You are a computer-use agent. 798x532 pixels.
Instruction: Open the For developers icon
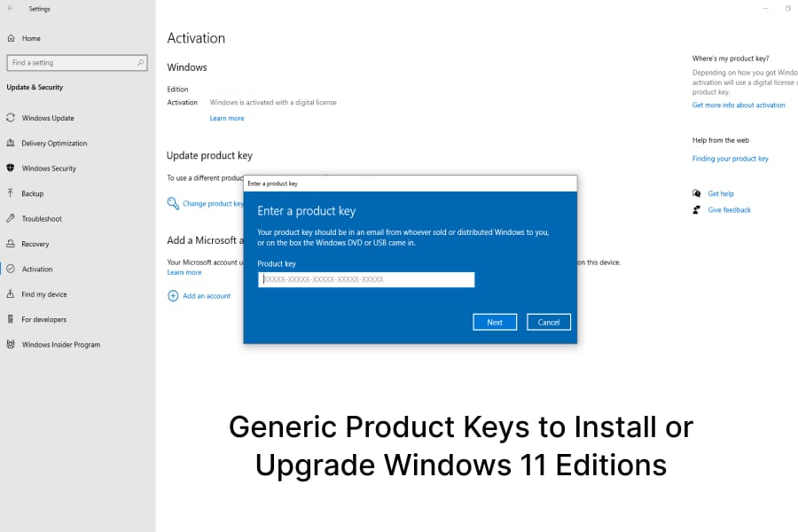[11, 319]
